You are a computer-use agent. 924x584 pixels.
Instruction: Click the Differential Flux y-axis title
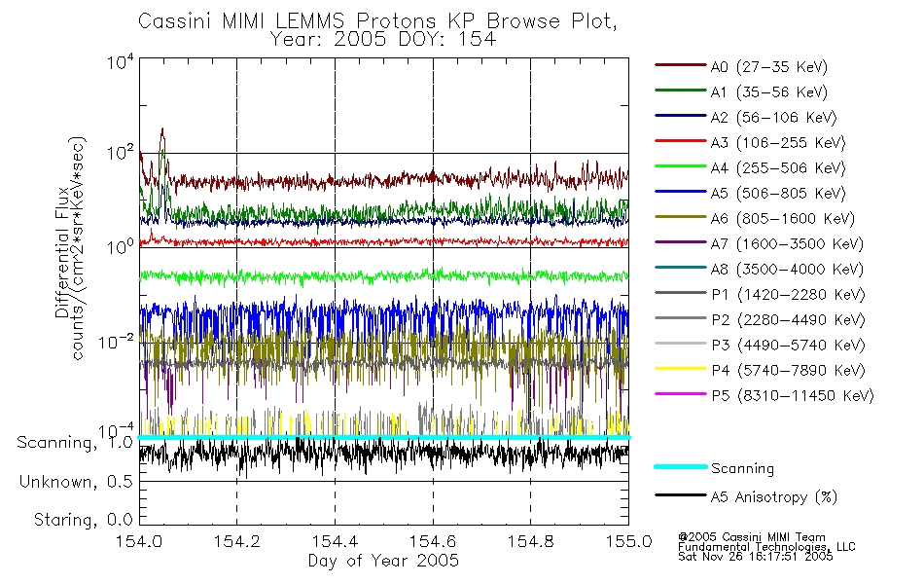coord(62,252)
